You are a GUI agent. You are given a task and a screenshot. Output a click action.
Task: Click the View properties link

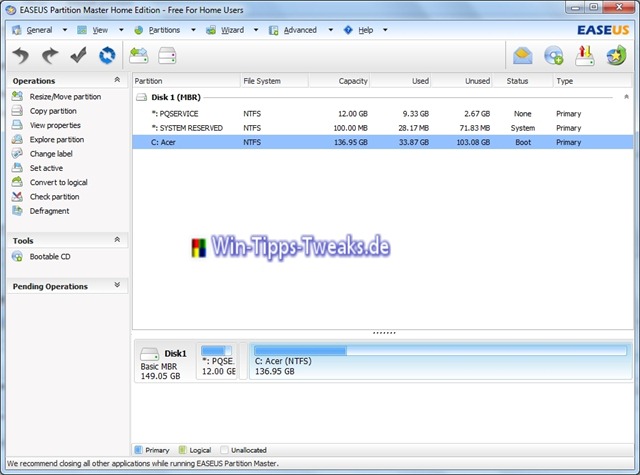click(x=55, y=125)
